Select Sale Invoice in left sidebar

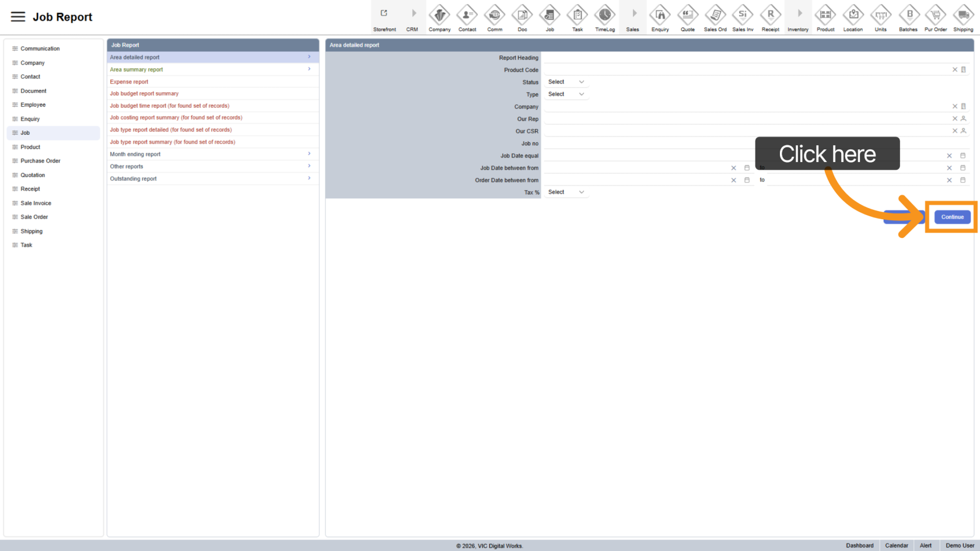tap(36, 203)
